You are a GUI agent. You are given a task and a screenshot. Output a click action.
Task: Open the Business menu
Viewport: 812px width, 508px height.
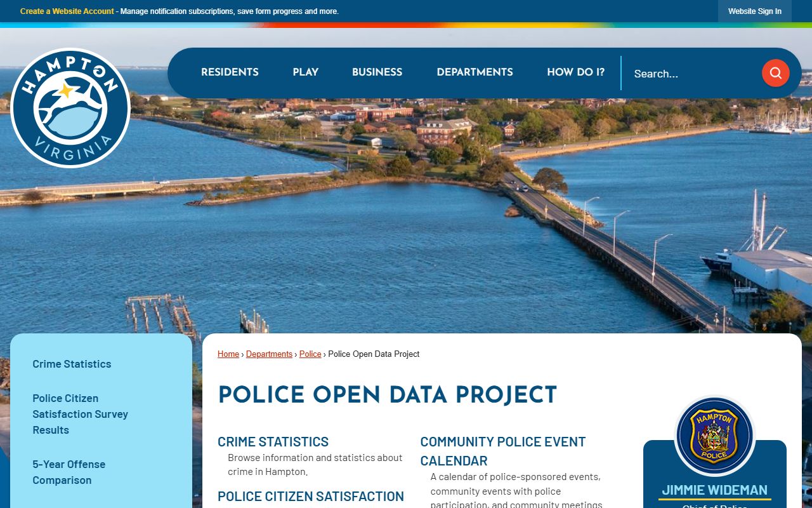pos(377,72)
